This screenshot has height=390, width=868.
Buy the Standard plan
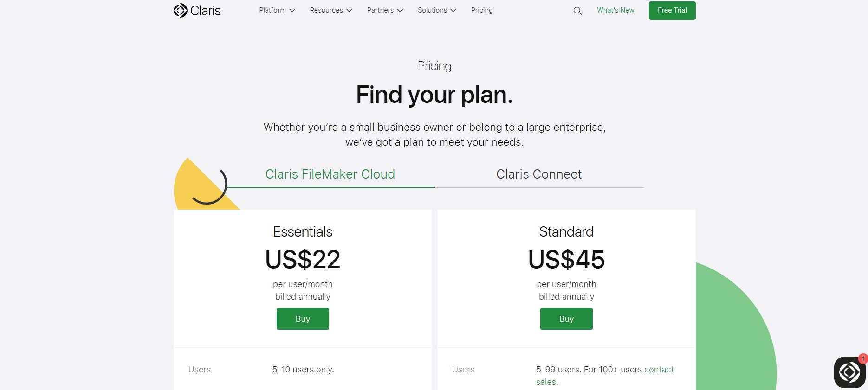(x=566, y=319)
